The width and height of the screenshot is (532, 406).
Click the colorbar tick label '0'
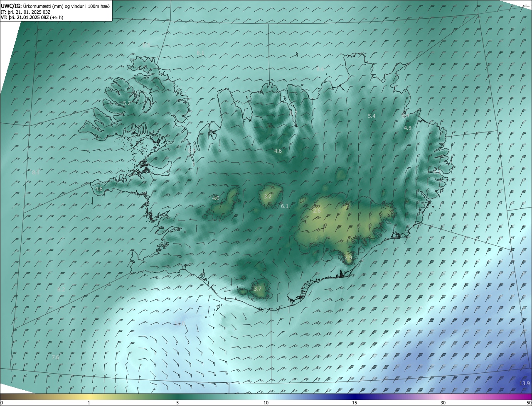pyautogui.click(x=2, y=403)
